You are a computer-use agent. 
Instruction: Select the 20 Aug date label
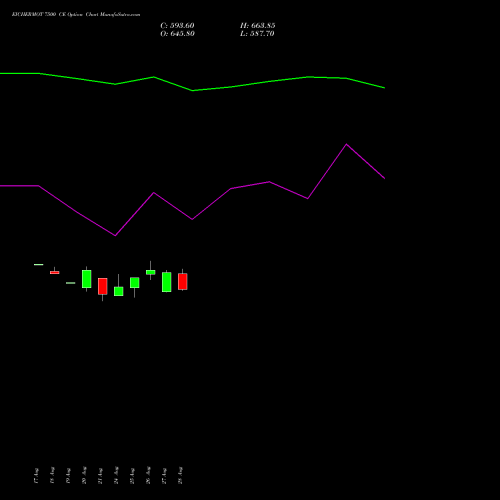[x=84, y=476]
